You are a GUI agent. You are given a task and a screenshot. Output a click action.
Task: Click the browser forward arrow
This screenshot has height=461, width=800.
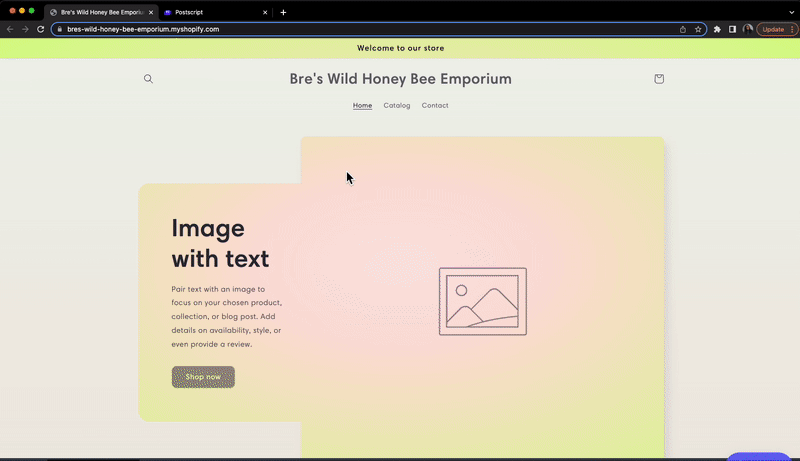click(x=25, y=29)
